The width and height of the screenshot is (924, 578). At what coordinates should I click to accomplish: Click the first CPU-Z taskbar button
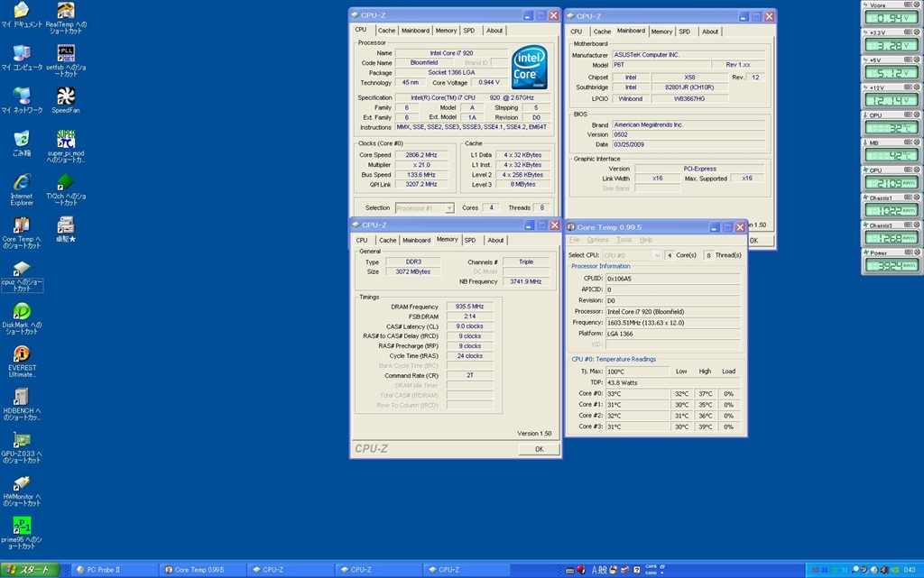291,570
